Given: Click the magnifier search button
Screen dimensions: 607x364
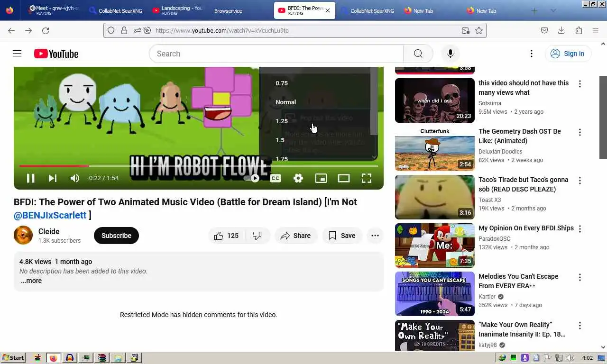Looking at the screenshot, I should click(418, 54).
